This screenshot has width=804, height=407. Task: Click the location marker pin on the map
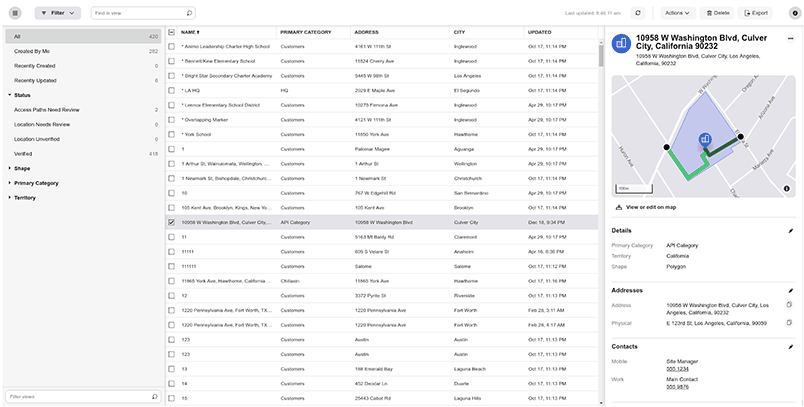coord(705,139)
